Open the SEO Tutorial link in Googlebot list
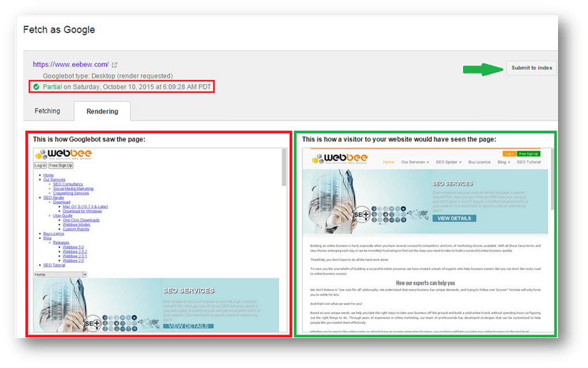The height and width of the screenshot is (368, 588). [54, 265]
